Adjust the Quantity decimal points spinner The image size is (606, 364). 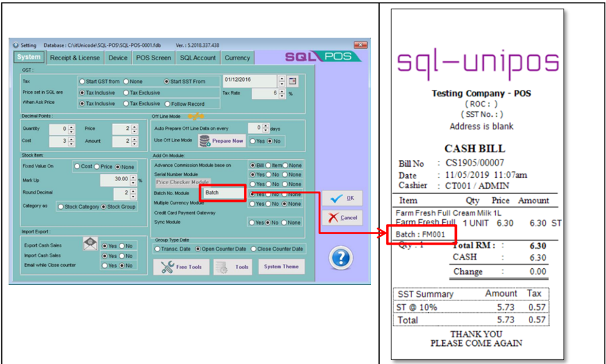pos(70,129)
